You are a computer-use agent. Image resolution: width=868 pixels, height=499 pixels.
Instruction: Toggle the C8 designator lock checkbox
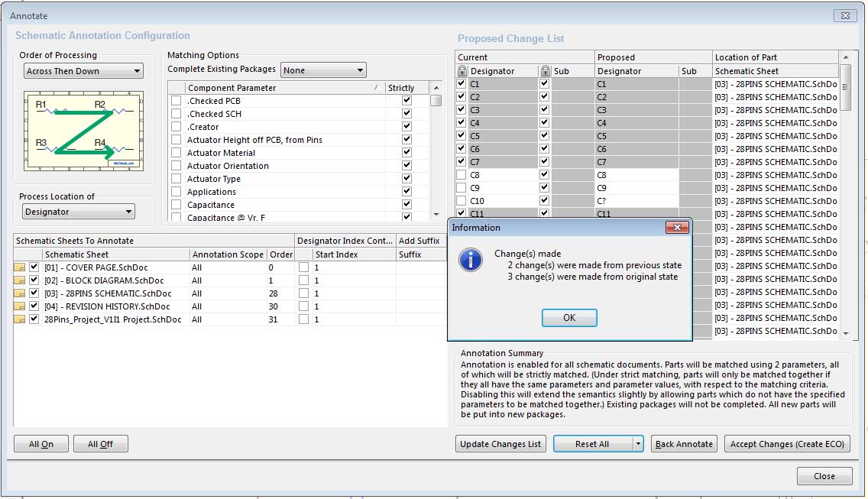coord(461,175)
